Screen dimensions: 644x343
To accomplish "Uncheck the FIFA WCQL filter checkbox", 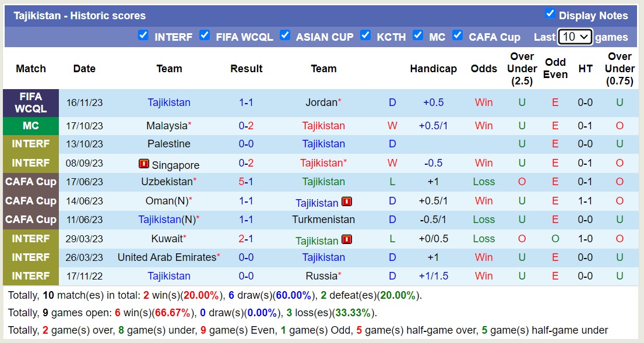I will 205,35.
